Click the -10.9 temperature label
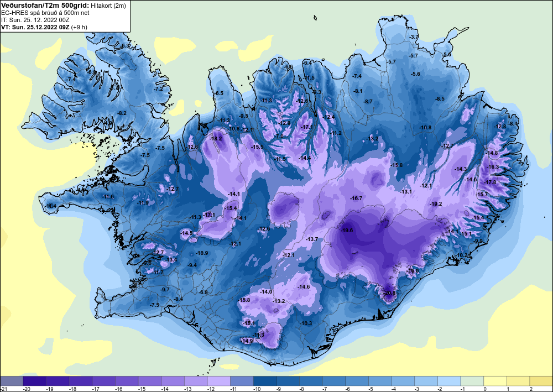The image size is (553, 392). (x=202, y=253)
